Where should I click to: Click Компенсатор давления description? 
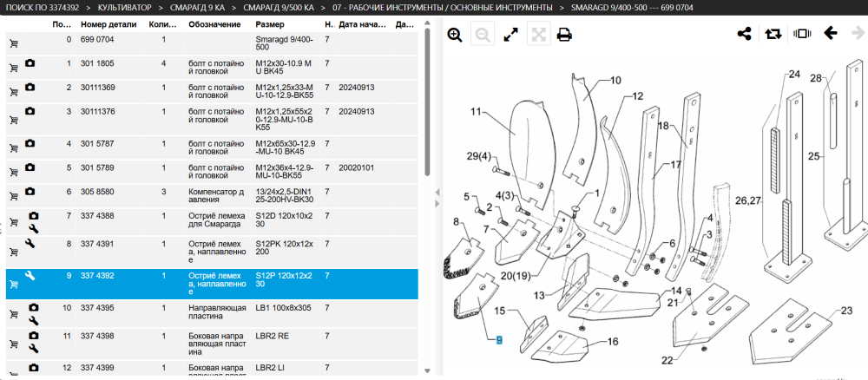point(215,195)
